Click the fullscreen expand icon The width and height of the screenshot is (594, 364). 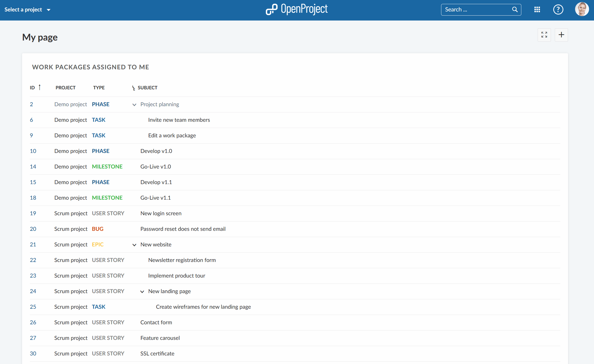pyautogui.click(x=544, y=35)
